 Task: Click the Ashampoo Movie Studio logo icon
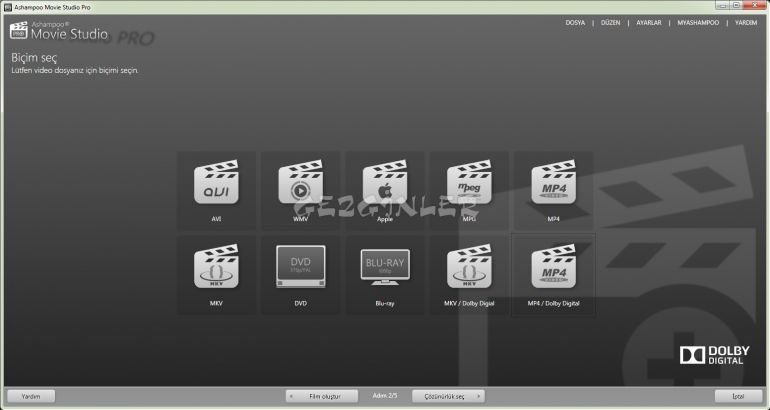(x=19, y=30)
